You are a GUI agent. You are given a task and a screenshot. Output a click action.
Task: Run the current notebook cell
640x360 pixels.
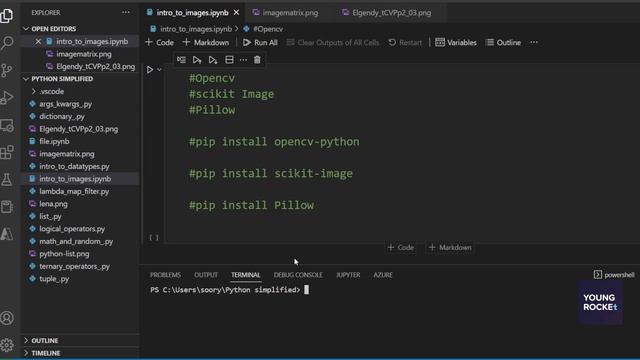click(150, 70)
